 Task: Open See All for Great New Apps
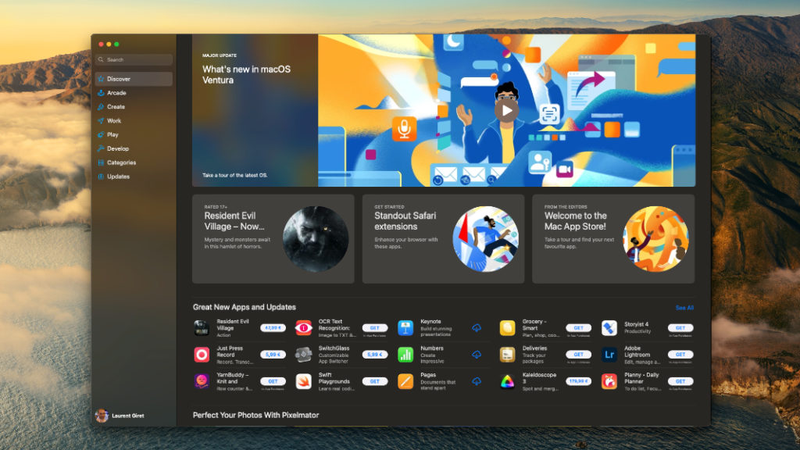click(x=684, y=308)
